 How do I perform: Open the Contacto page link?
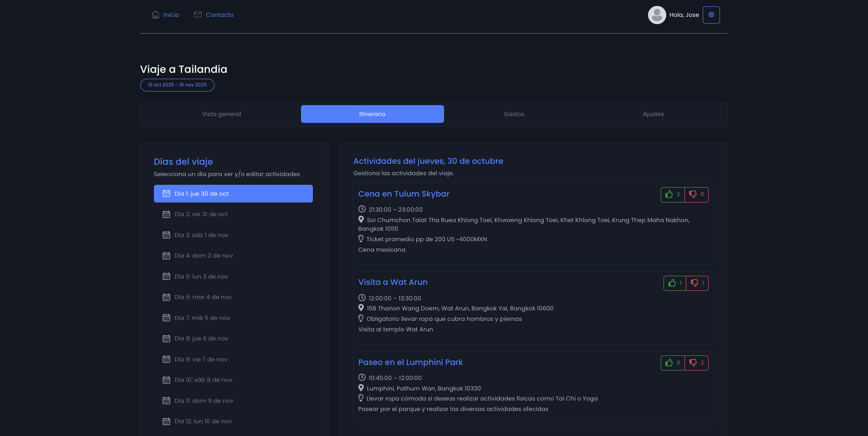214,15
